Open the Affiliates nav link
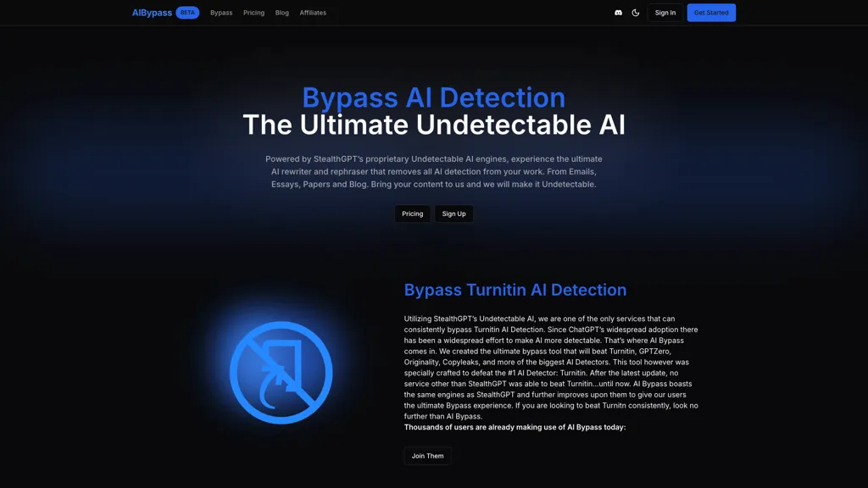Screen dimensions: 868x488 coord(313,13)
